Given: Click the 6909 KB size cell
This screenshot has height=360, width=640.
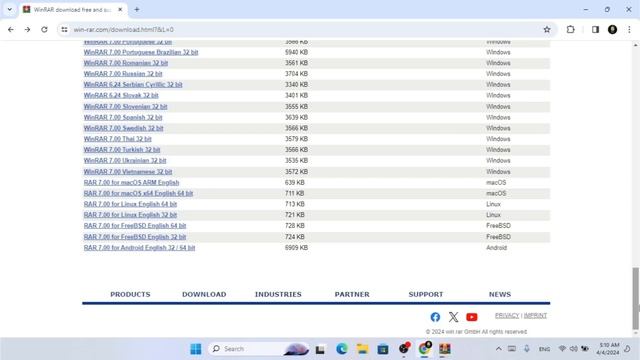Looking at the screenshot, I should pyautogui.click(x=296, y=248).
